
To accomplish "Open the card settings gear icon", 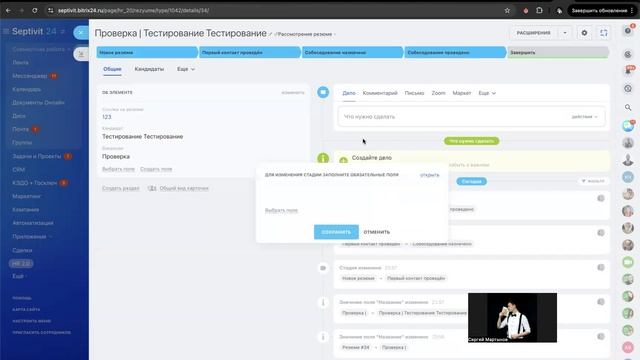I will pyautogui.click(x=584, y=33).
